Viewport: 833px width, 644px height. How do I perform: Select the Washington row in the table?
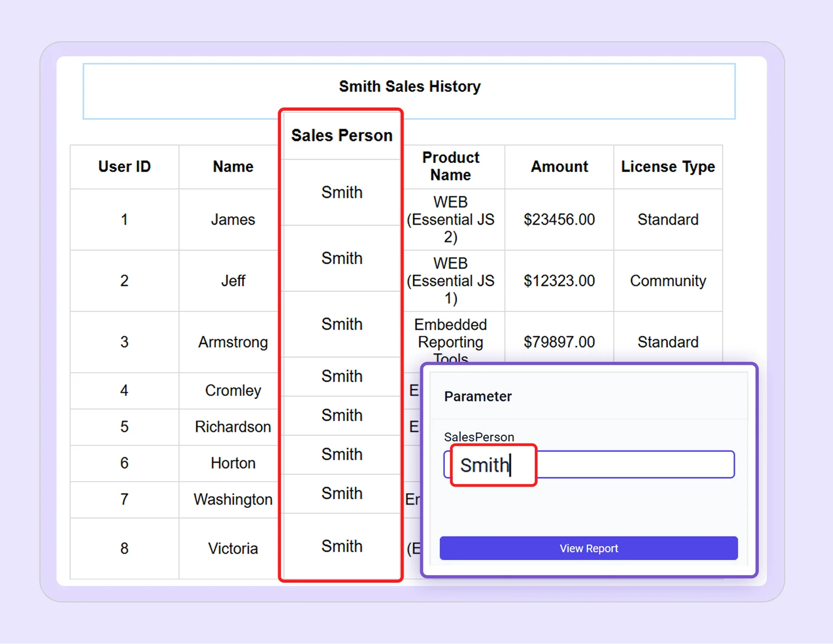pyautogui.click(x=232, y=499)
